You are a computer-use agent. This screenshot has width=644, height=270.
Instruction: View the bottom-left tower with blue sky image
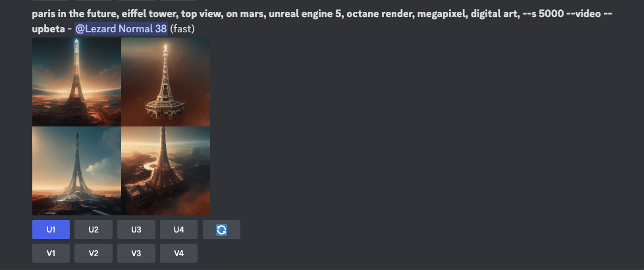coord(76,171)
